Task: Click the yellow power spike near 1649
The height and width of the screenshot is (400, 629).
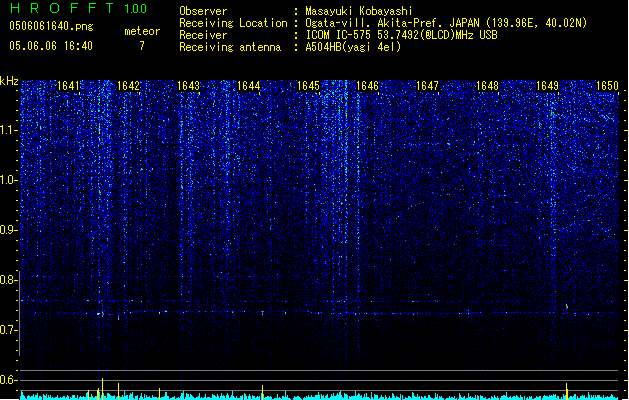Action: point(567,391)
